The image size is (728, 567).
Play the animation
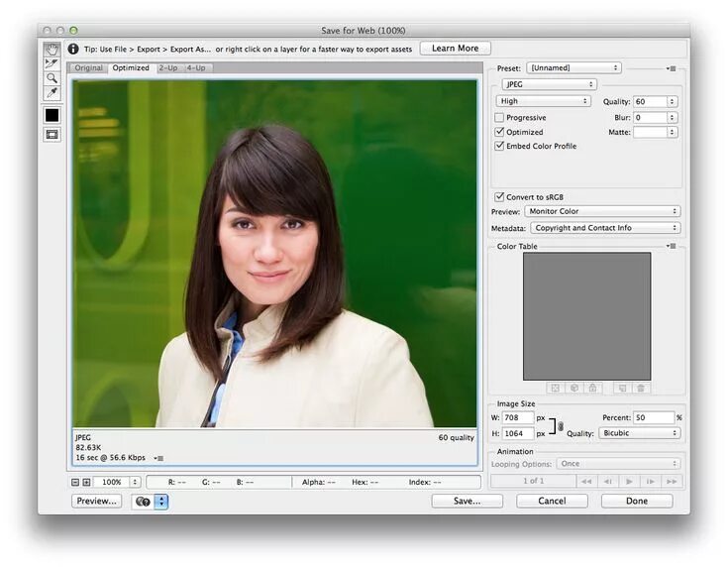629,482
